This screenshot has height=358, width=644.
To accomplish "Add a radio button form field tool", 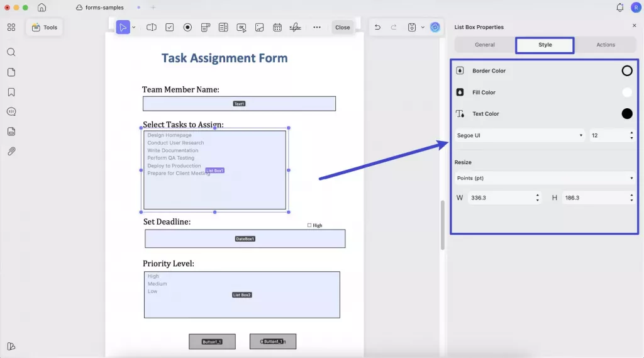I will 187,27.
